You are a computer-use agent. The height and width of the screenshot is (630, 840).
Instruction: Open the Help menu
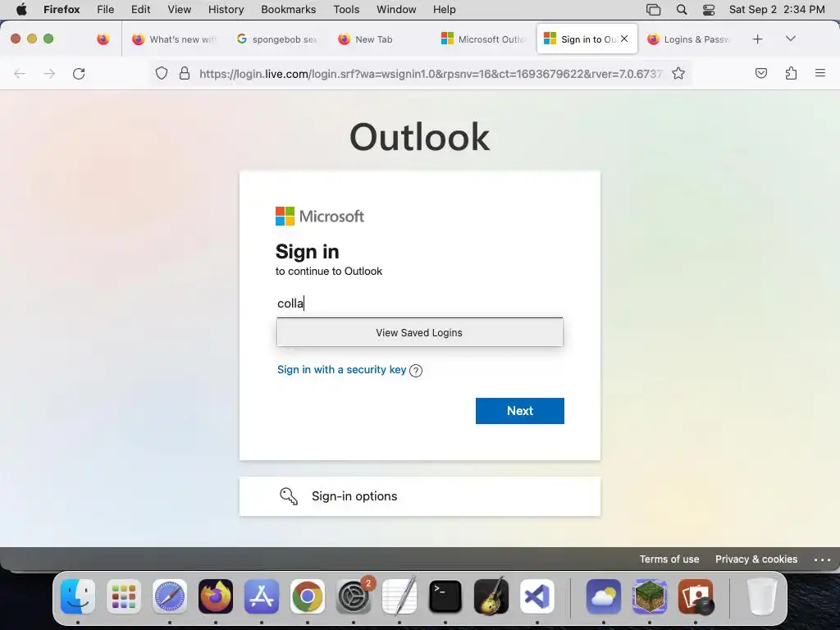click(445, 9)
